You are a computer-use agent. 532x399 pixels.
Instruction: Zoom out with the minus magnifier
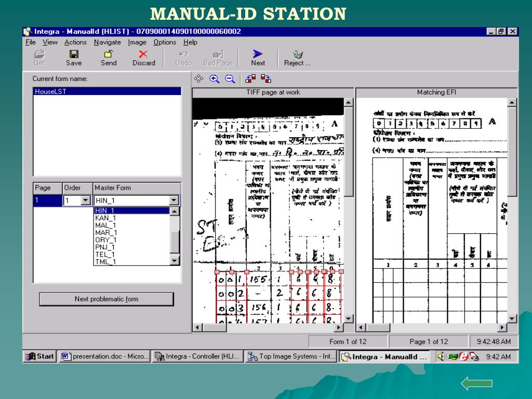[230, 79]
